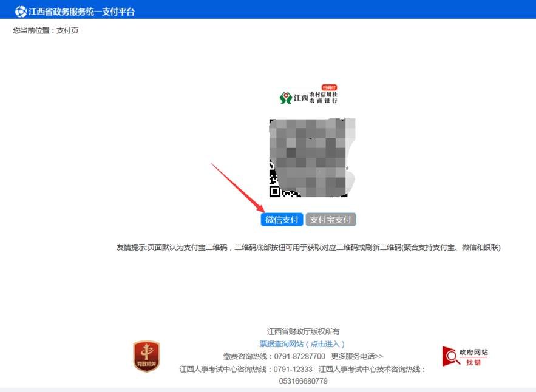Click the technical hotline number 053166680779
The width and height of the screenshot is (536, 392).
point(303,381)
